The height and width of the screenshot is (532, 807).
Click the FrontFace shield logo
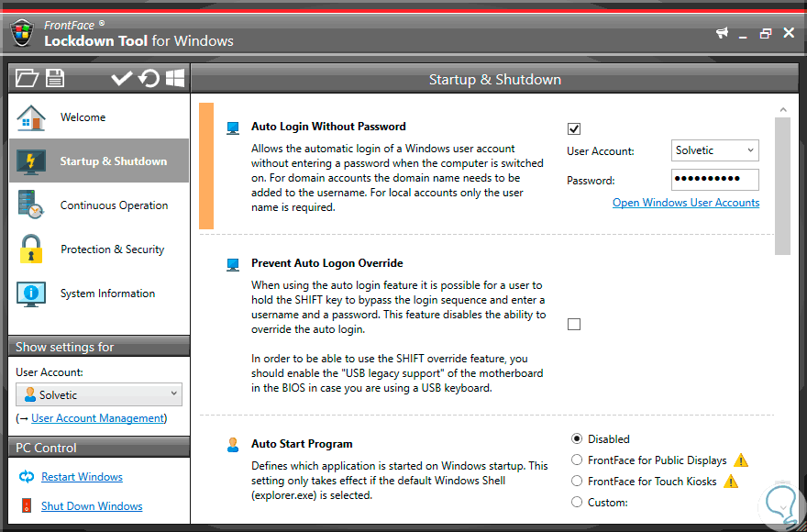pyautogui.click(x=22, y=33)
